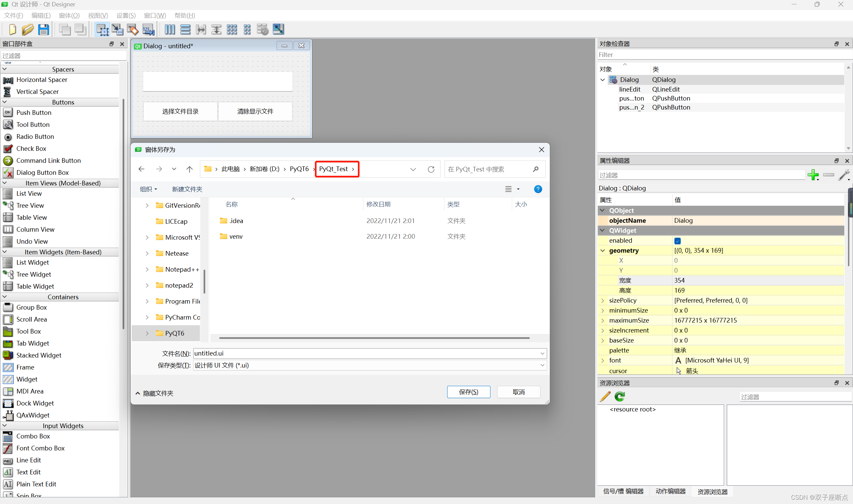Collapse the geometry property group
The width and height of the screenshot is (853, 504).
(x=602, y=251)
